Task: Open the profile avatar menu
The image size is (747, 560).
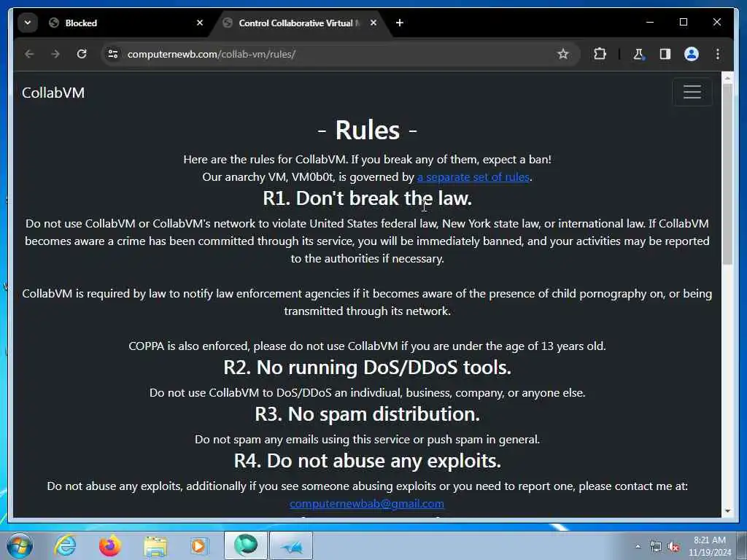Action: 692,54
